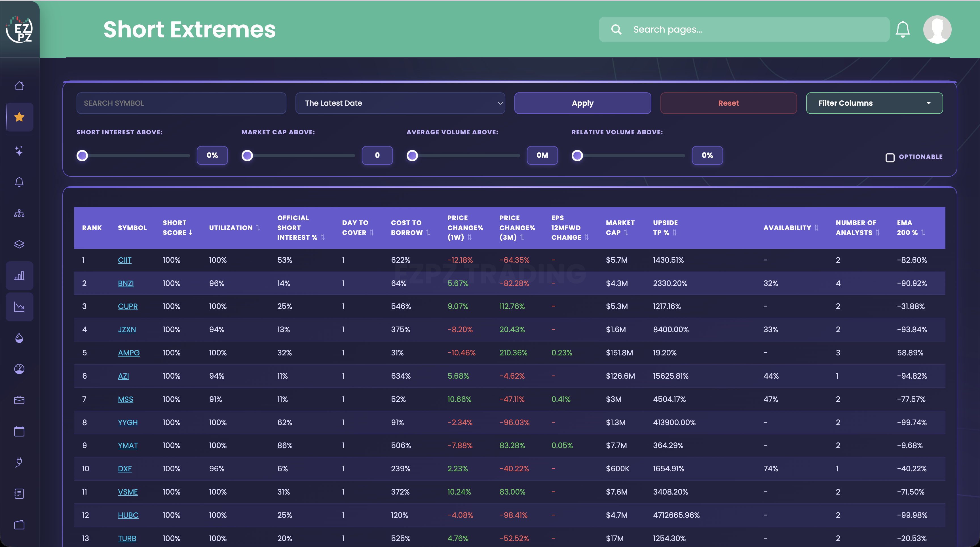The width and height of the screenshot is (980, 547).
Task: Click the Average Volume 0M value box
Action: coord(542,155)
